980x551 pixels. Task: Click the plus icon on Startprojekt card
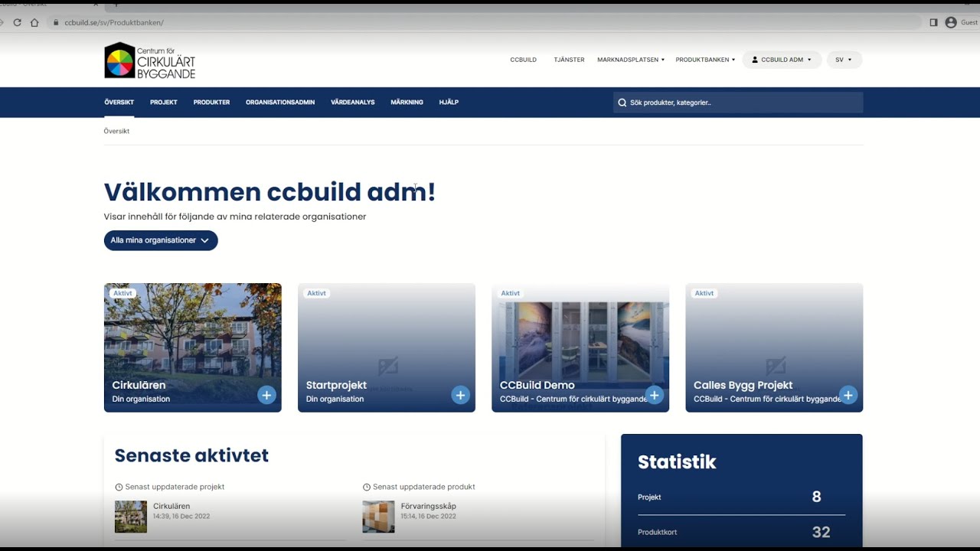pyautogui.click(x=460, y=395)
